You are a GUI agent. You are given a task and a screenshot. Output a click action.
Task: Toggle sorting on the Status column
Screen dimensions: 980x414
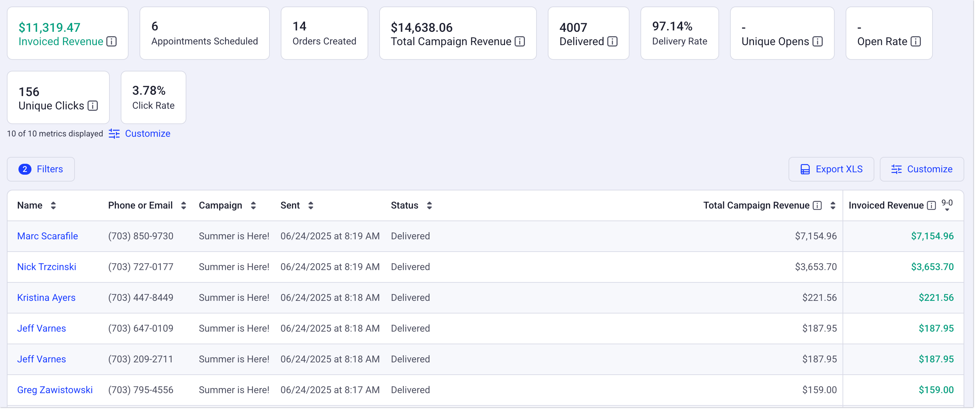coord(429,205)
